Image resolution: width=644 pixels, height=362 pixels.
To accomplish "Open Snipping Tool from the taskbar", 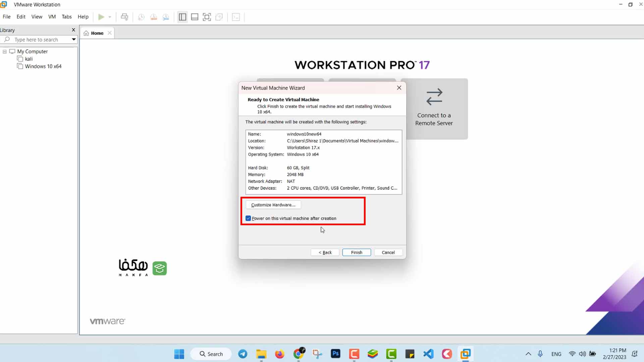I will [317, 354].
